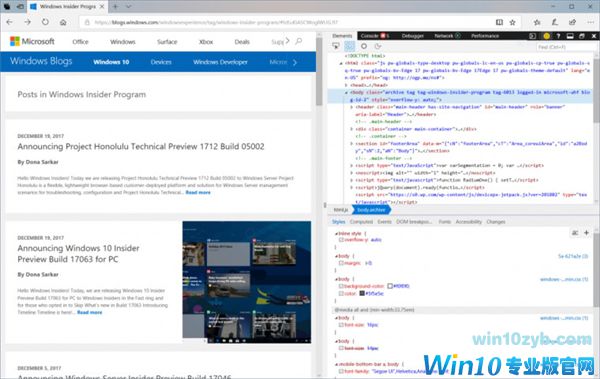Open the Office link in Microsoft header
Viewport: 600px width, 379px height.
tap(80, 42)
